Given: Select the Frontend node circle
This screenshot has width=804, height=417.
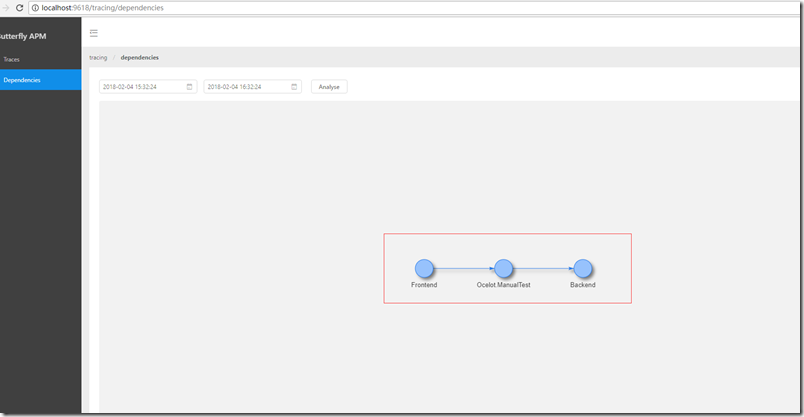Looking at the screenshot, I should 424,268.
